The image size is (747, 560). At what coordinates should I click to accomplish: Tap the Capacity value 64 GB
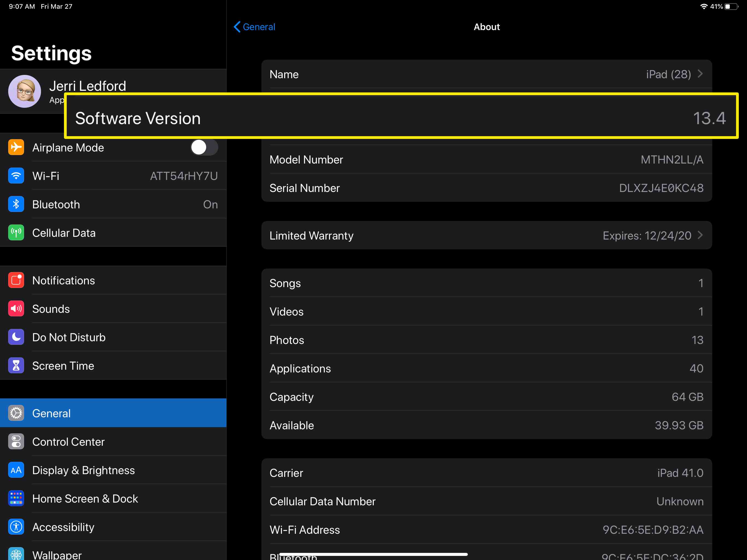[x=688, y=396]
